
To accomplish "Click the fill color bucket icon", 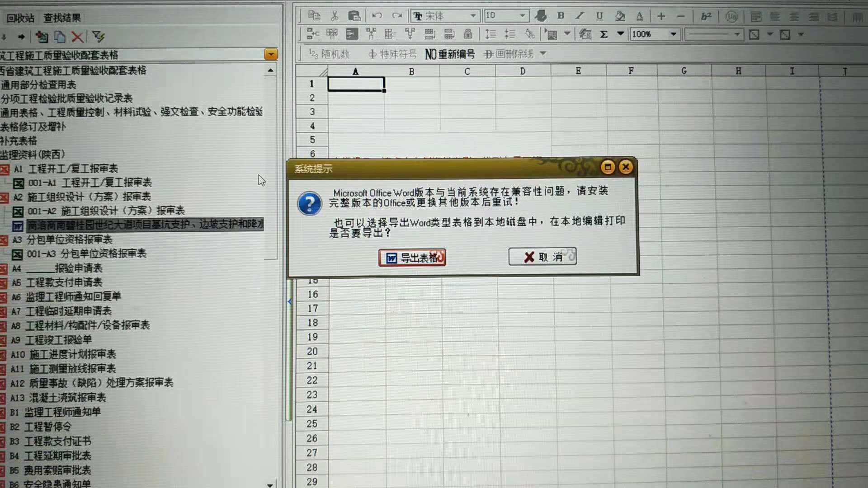I will click(x=620, y=16).
